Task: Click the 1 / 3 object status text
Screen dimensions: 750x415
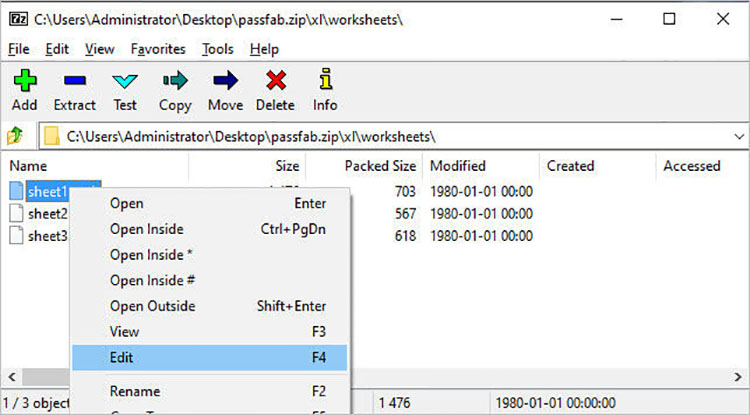Action: 36,403
